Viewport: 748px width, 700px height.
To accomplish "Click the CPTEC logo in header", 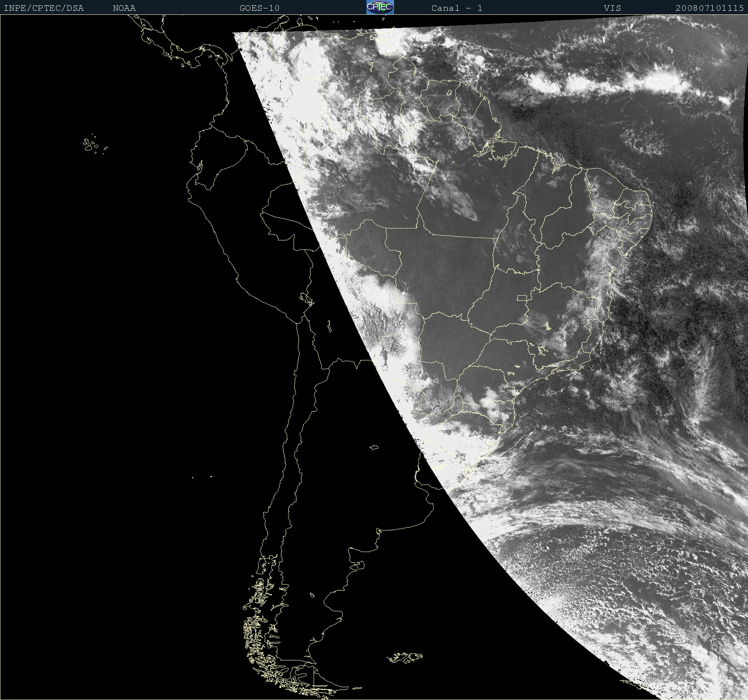I will (380, 7).
